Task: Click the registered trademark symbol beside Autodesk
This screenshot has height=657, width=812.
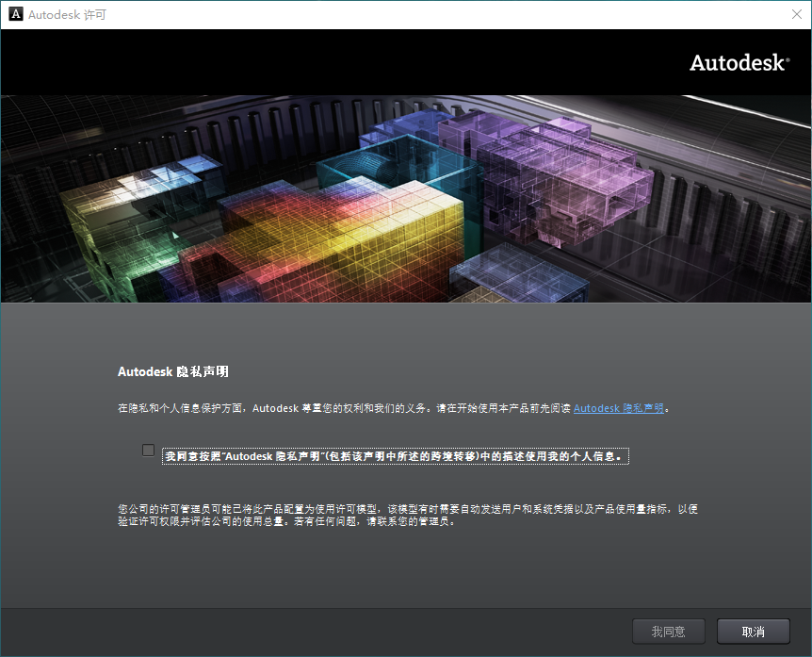Action: [x=788, y=57]
